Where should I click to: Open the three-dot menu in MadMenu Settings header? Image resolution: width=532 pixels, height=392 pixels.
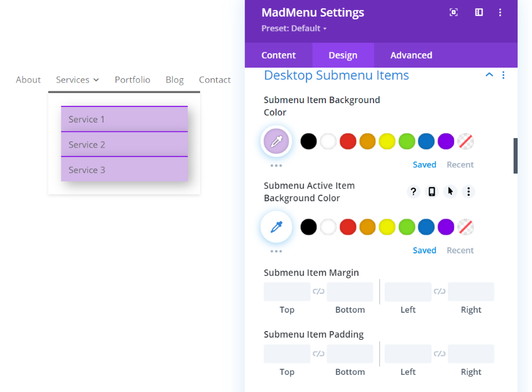pyautogui.click(x=500, y=12)
